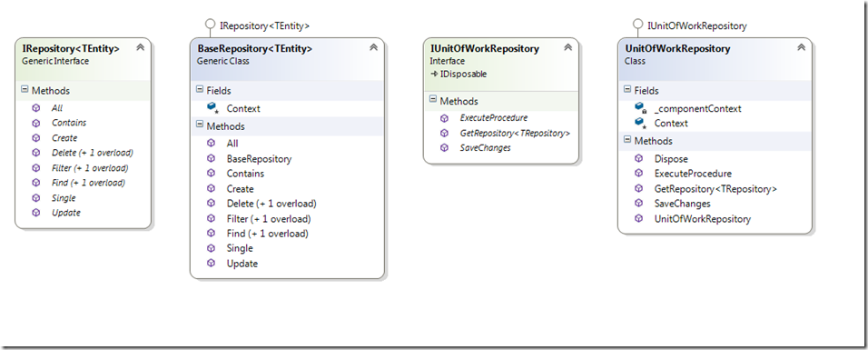Select 'Filter (+ 1 overload)' in IRepository
The image size is (868, 350).
coord(90,167)
